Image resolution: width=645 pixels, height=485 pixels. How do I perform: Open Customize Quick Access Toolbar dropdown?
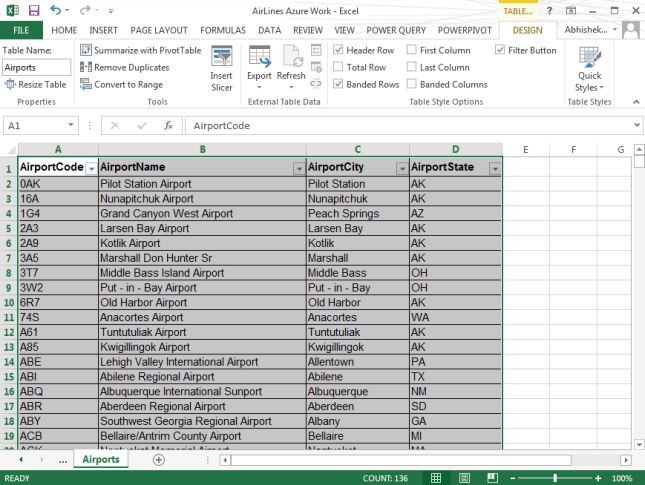pyautogui.click(x=111, y=11)
